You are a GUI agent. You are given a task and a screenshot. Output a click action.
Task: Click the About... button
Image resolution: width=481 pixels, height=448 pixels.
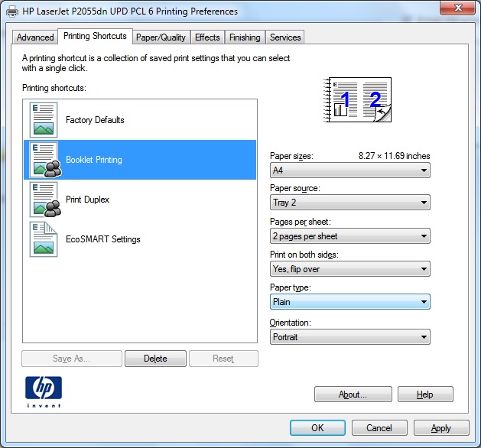click(x=353, y=394)
